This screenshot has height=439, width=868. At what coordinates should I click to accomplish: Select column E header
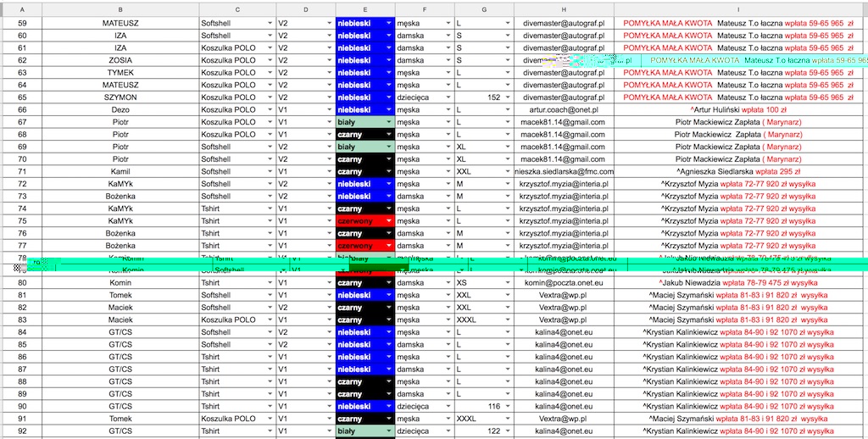point(364,8)
